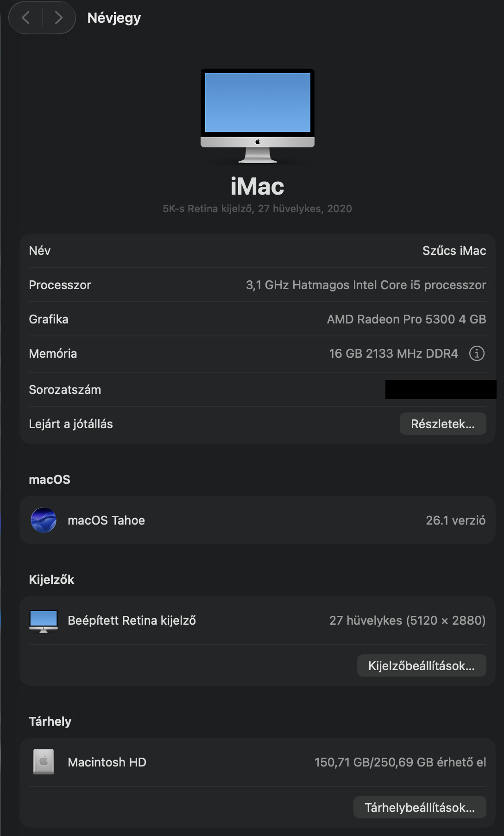504x836 pixels.
Task: Open Kijelzőbeállítások display settings
Action: click(x=421, y=666)
